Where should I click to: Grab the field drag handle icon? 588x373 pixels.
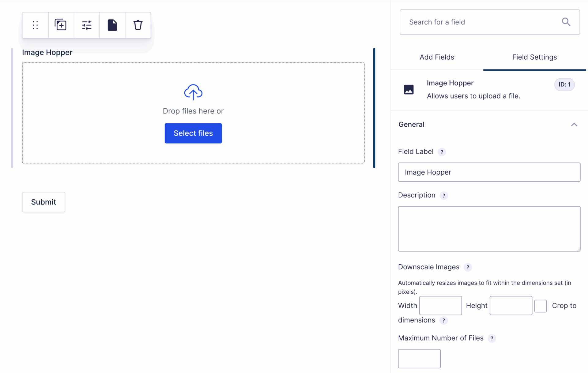pyautogui.click(x=35, y=25)
